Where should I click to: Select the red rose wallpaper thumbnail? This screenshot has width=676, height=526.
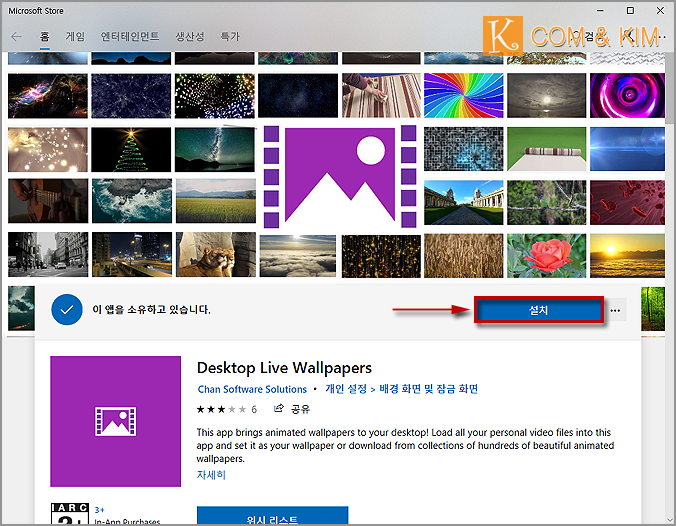point(547,256)
